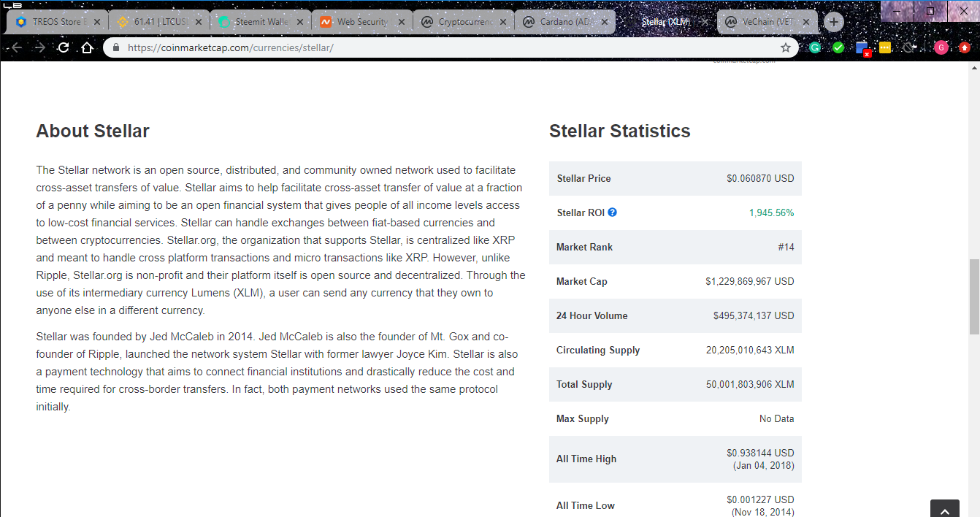Open the pink G profile avatar

tap(941, 47)
